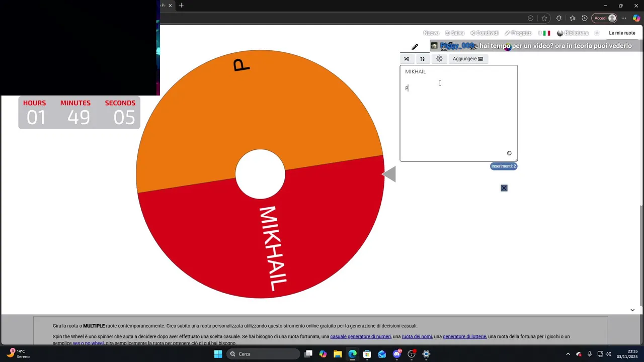644x362 pixels.
Task: Open the Windows Start menu
Action: [218, 354]
